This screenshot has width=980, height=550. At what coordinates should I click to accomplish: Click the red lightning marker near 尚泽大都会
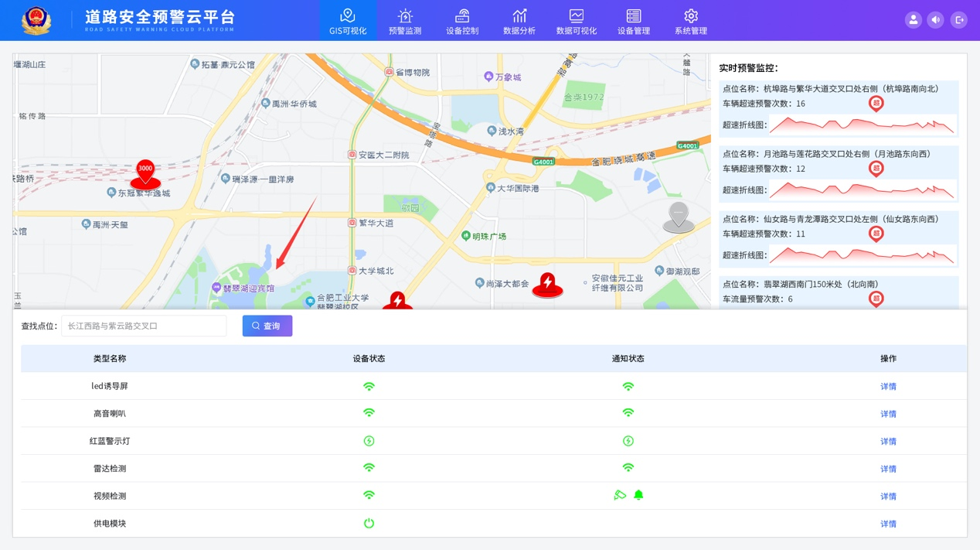pos(547,285)
